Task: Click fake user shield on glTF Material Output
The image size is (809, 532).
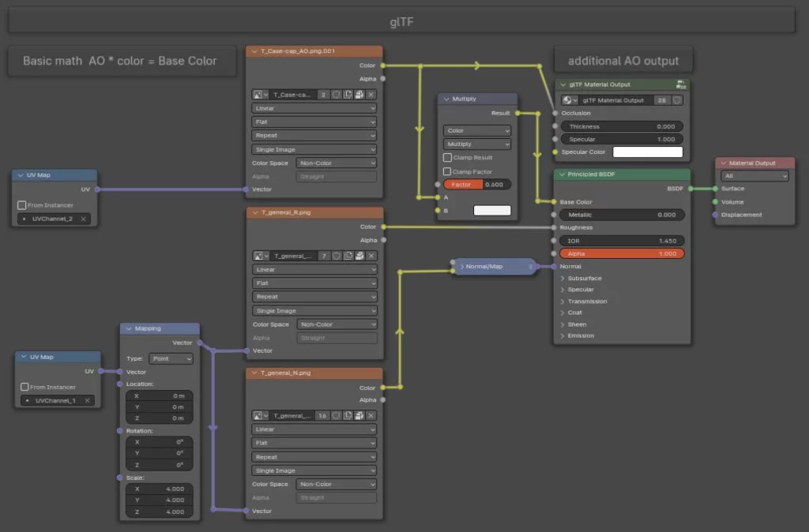Action: (677, 100)
